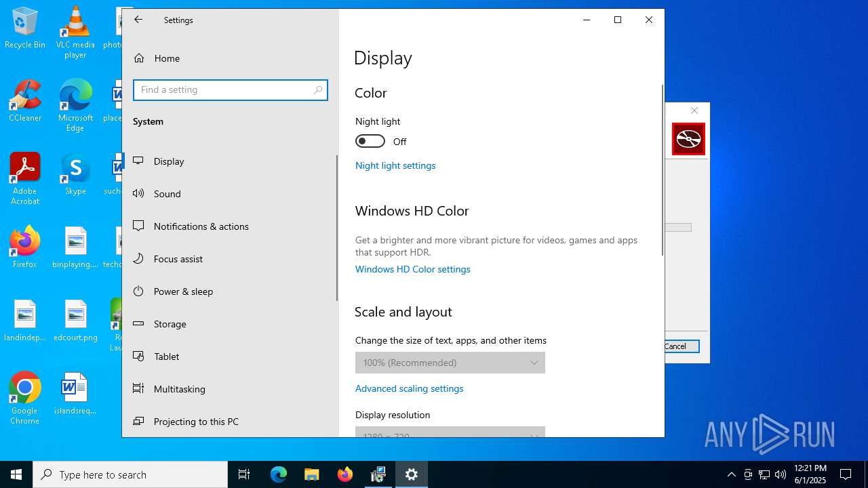This screenshot has width=868, height=488.
Task: Select the binplaying image file on desktop
Action: 75,247
